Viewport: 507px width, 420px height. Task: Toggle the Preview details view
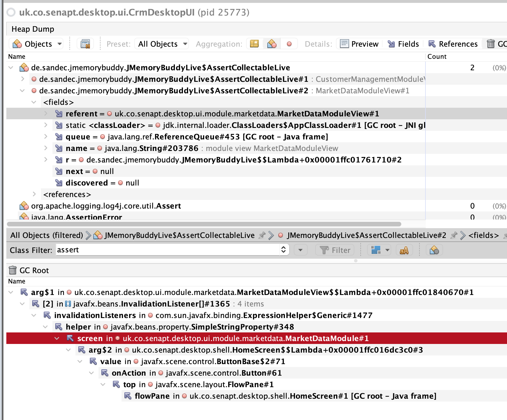pos(359,44)
